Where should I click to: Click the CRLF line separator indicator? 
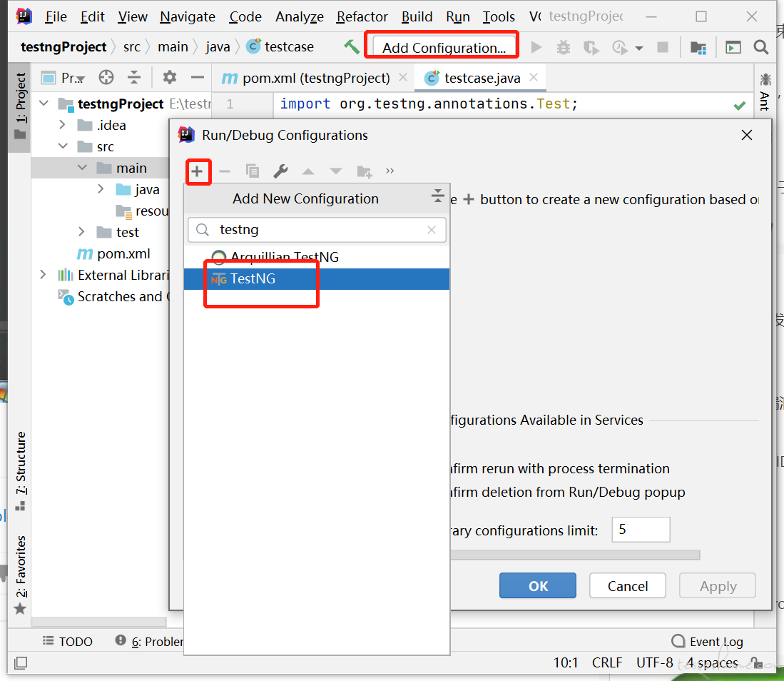[x=607, y=662]
